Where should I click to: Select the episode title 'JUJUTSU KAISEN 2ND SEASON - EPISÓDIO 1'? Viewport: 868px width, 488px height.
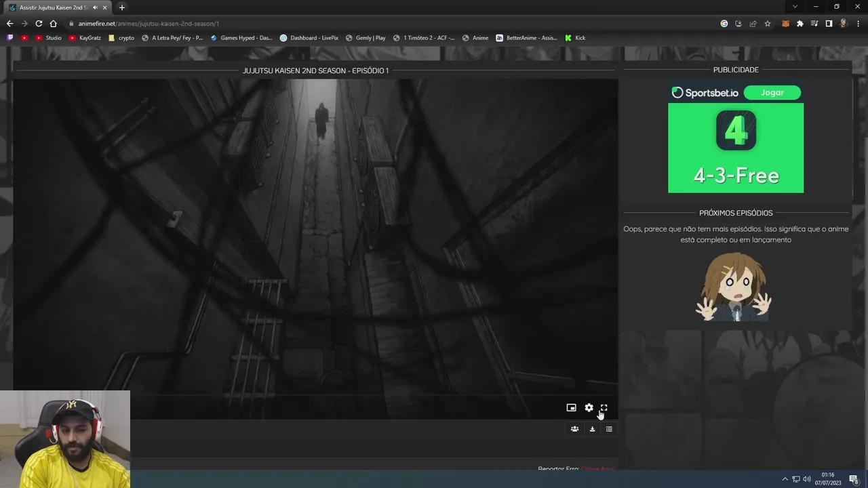(x=315, y=70)
